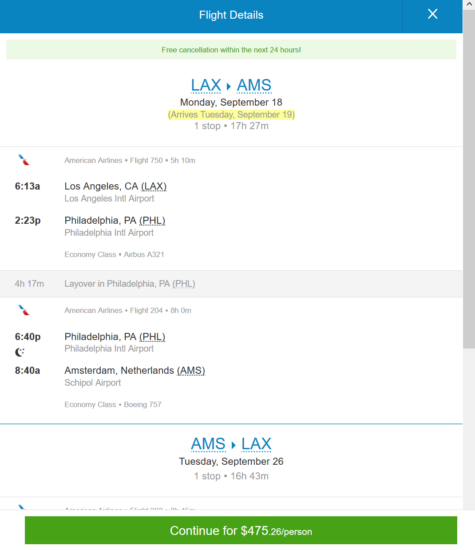Click arrow between LAX and AMS
The height and width of the screenshot is (550, 475).
click(x=229, y=86)
